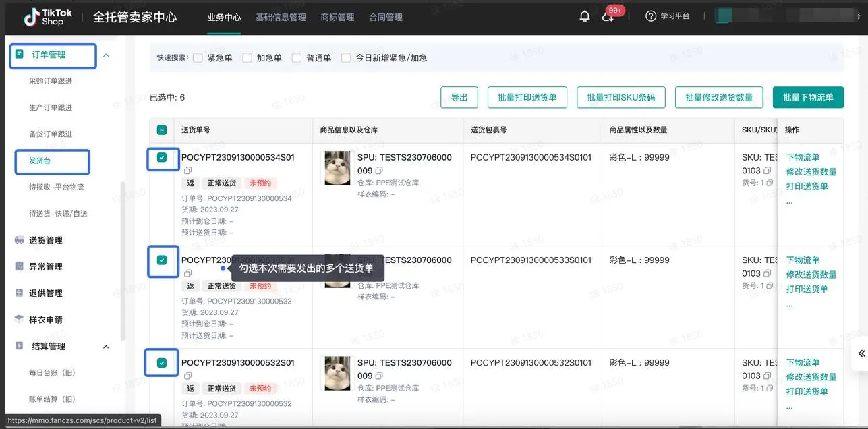Open the 商标管理 top tab

(337, 18)
